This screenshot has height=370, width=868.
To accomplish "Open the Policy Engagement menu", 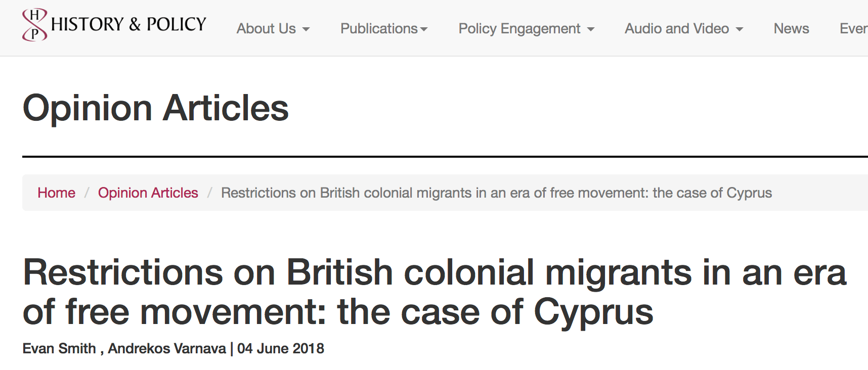I will click(519, 29).
